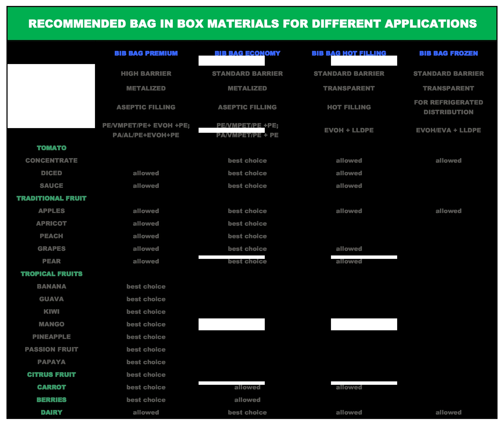Select the PEAR row label
This screenshot has height=426, width=504.
(x=51, y=261)
